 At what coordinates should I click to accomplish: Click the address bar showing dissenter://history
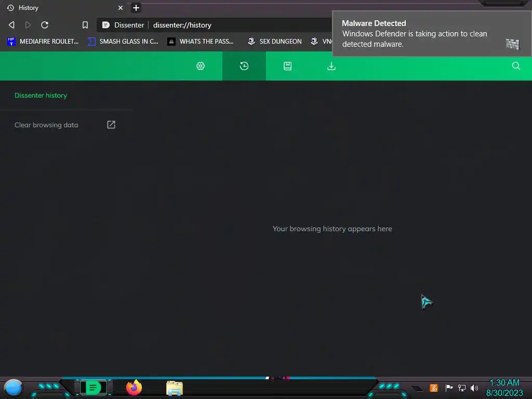pos(214,25)
